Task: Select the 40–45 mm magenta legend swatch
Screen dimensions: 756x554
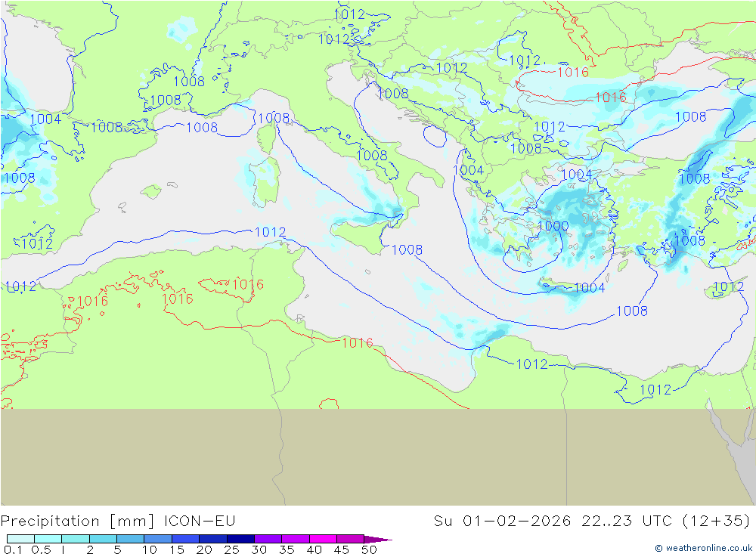Action: [323, 539]
